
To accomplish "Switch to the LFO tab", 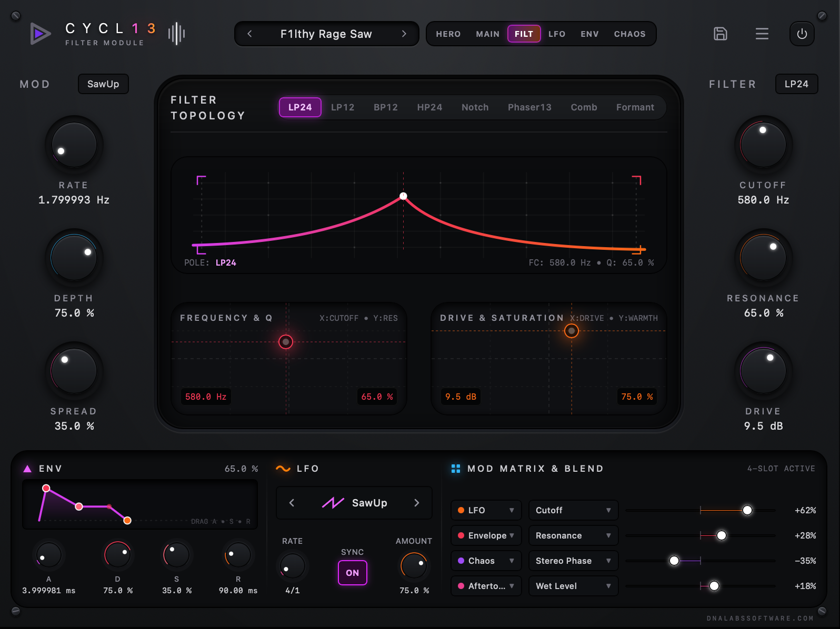I will point(556,34).
